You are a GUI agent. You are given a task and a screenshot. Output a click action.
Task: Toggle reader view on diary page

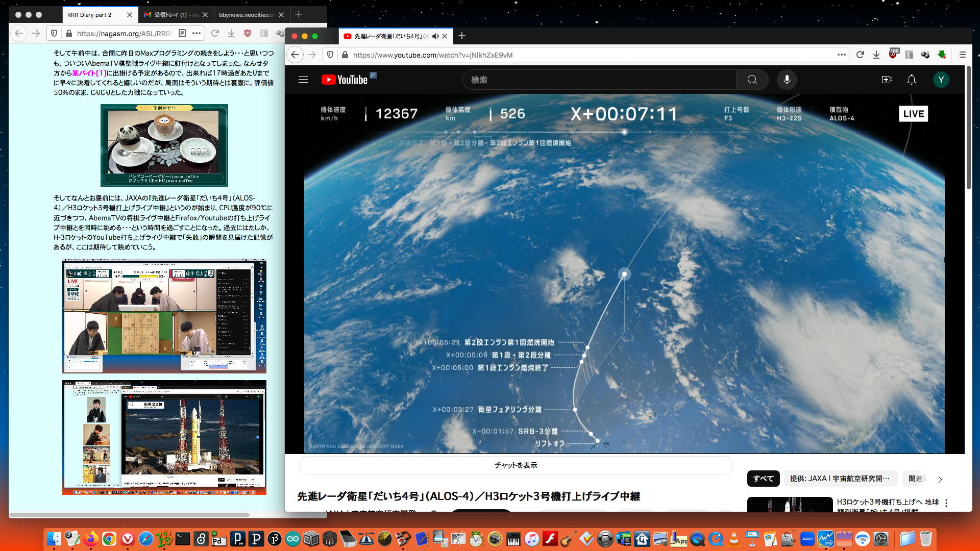(182, 33)
